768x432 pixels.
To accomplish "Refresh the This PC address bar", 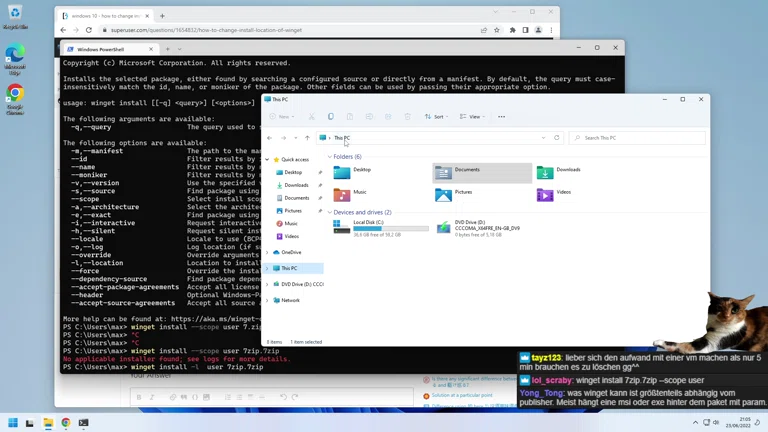I will 556,138.
